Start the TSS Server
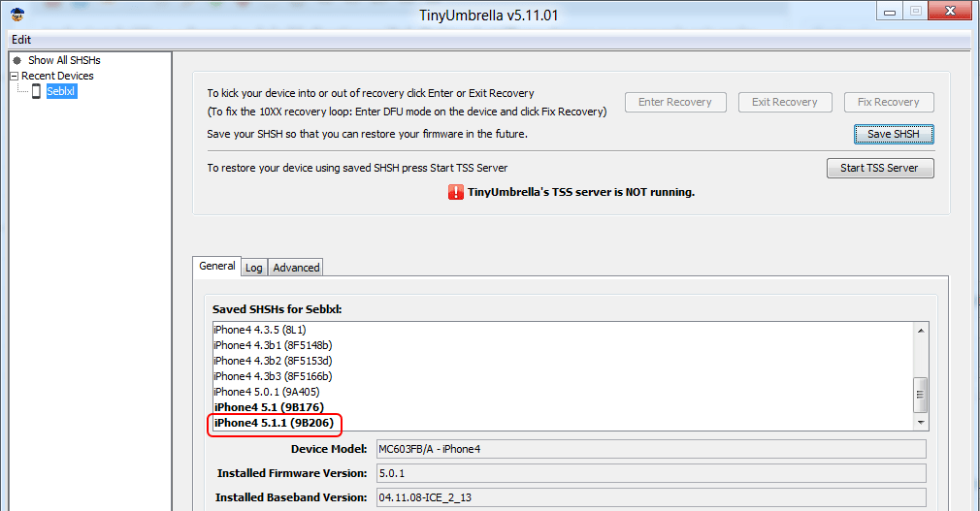 pos(879,168)
